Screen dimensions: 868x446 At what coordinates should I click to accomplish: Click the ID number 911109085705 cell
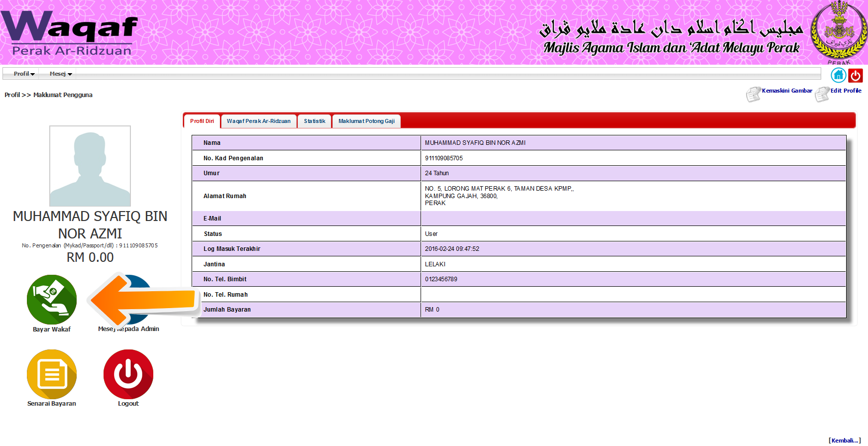[633, 158]
